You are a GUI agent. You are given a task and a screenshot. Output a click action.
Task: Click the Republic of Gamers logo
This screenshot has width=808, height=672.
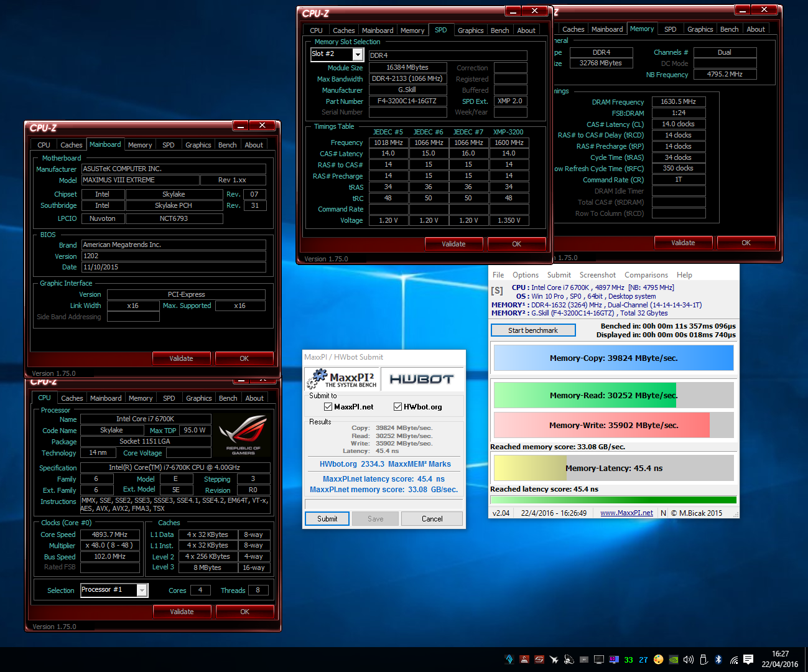pyautogui.click(x=243, y=436)
